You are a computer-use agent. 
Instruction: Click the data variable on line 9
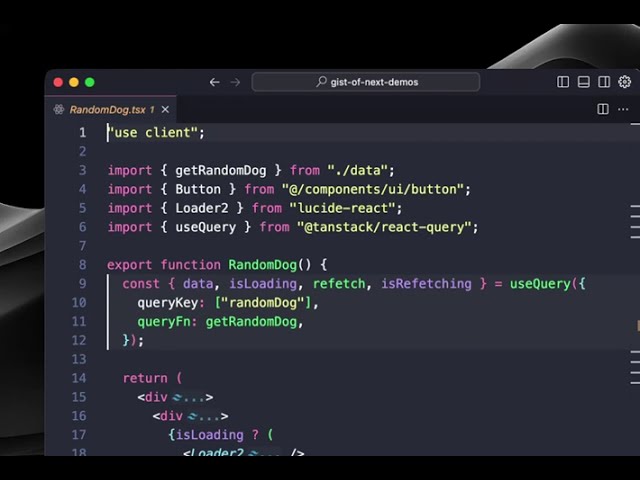(x=198, y=284)
